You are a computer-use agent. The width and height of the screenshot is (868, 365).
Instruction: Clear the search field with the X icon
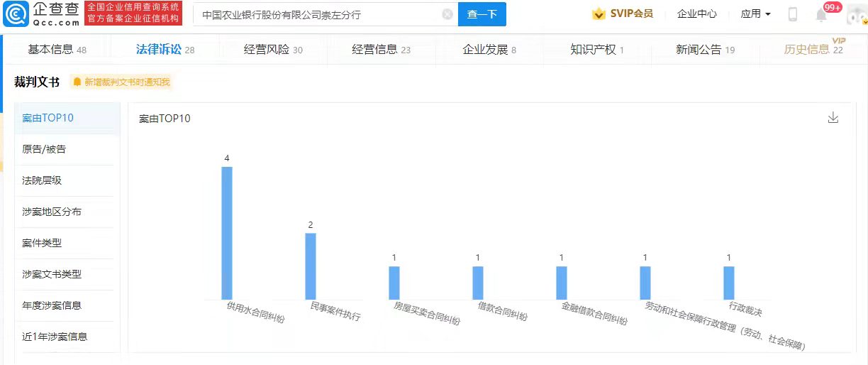coord(447,14)
